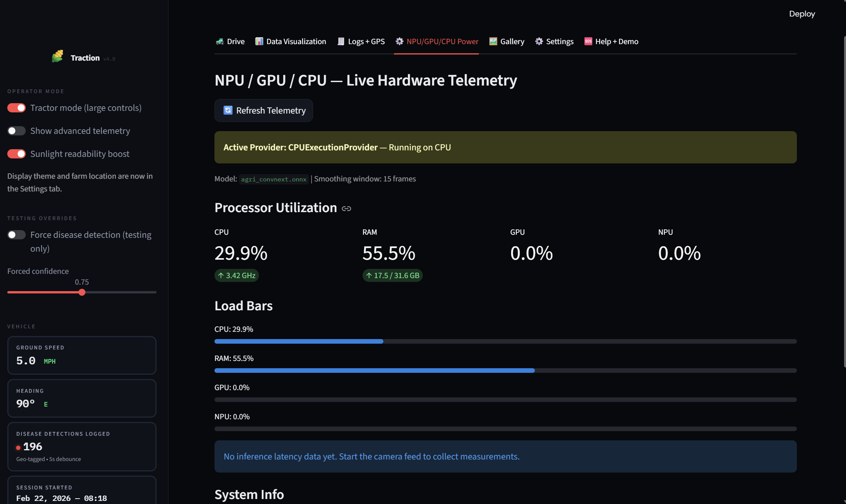Click the bar chart Data Visualization icon
Viewport: 846px width, 504px height.
[259, 41]
